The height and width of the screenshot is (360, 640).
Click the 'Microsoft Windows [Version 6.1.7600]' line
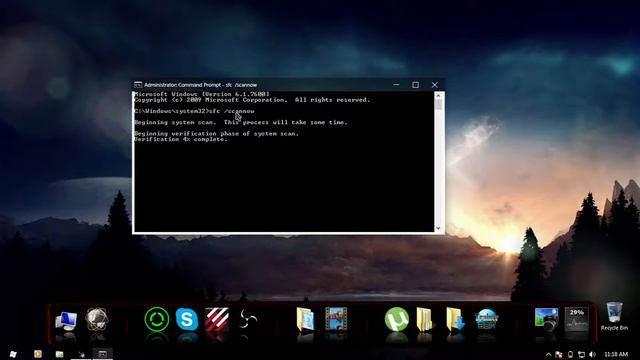[202, 94]
